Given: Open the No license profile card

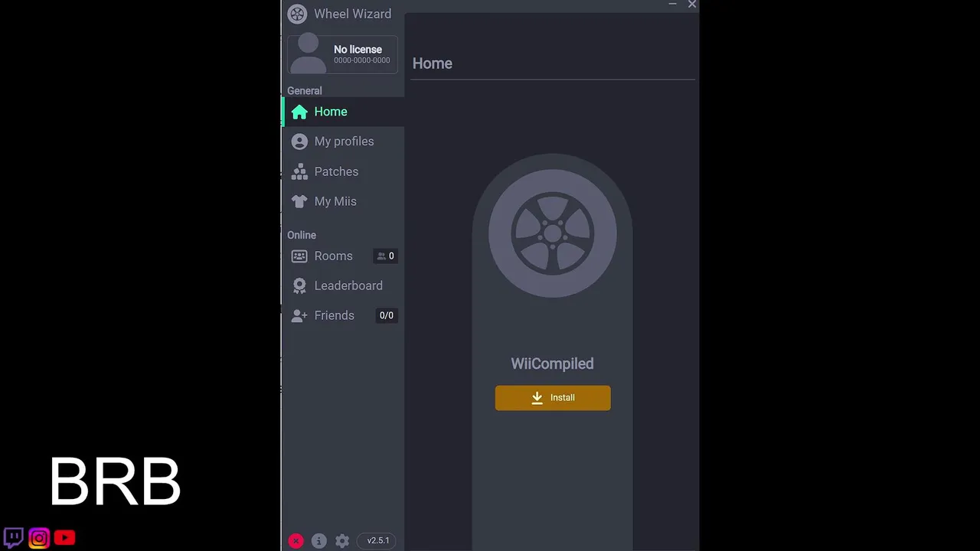Looking at the screenshot, I should 342,54.
